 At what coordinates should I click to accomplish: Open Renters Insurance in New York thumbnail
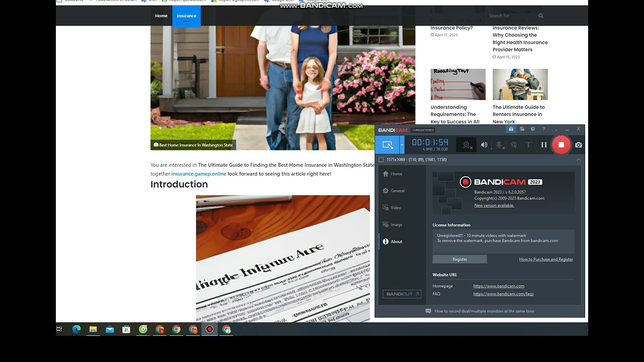tap(520, 84)
